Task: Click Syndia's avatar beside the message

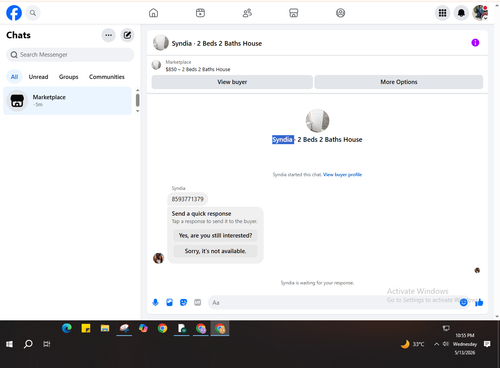Action: (158, 258)
